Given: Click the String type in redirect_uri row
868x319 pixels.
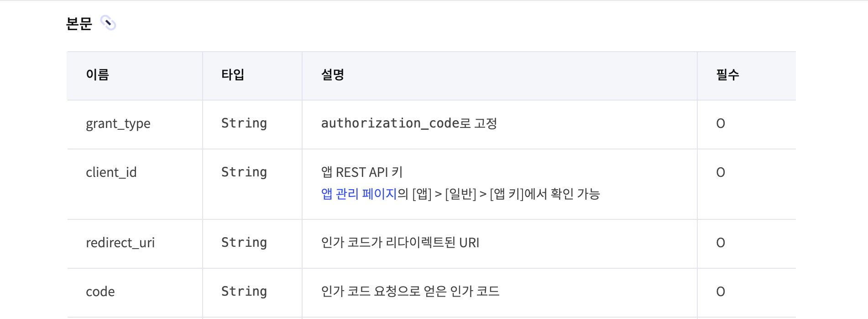Looking at the screenshot, I should pos(244,243).
